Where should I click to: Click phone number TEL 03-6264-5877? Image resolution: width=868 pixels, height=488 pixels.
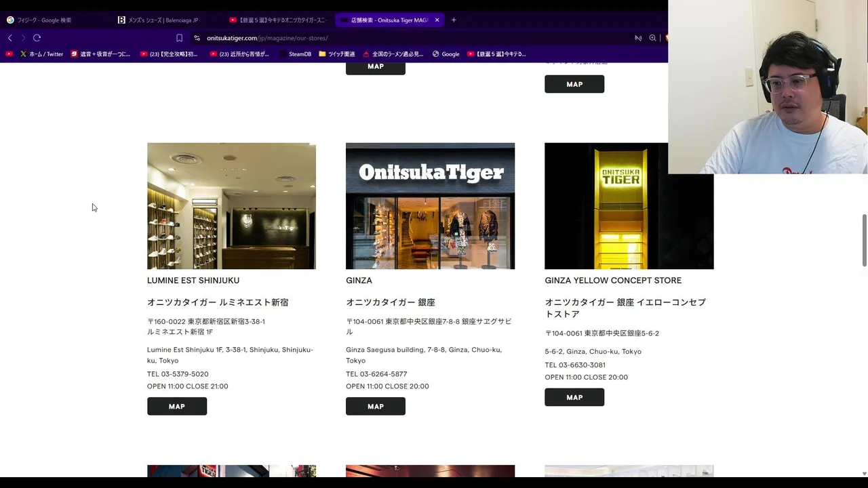pos(376,374)
